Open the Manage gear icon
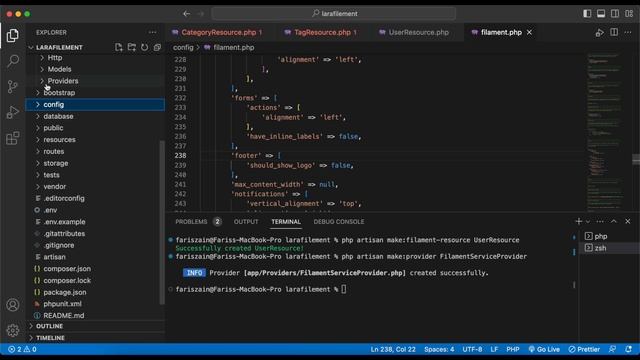 click(x=13, y=330)
